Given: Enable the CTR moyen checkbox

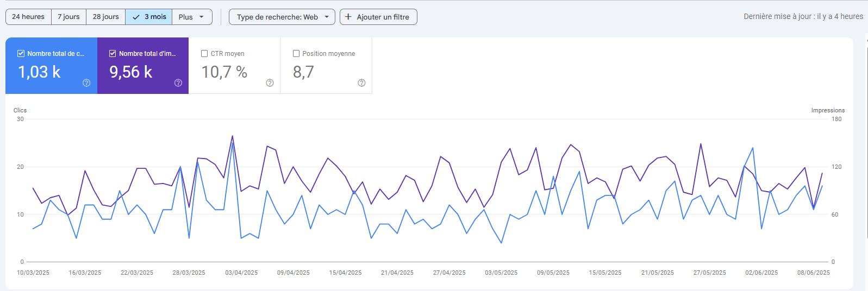Looking at the screenshot, I should (204, 54).
